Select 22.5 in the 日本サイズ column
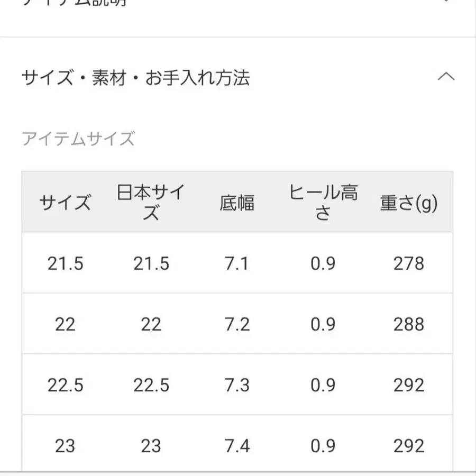This screenshot has width=476, height=476. pos(151,385)
